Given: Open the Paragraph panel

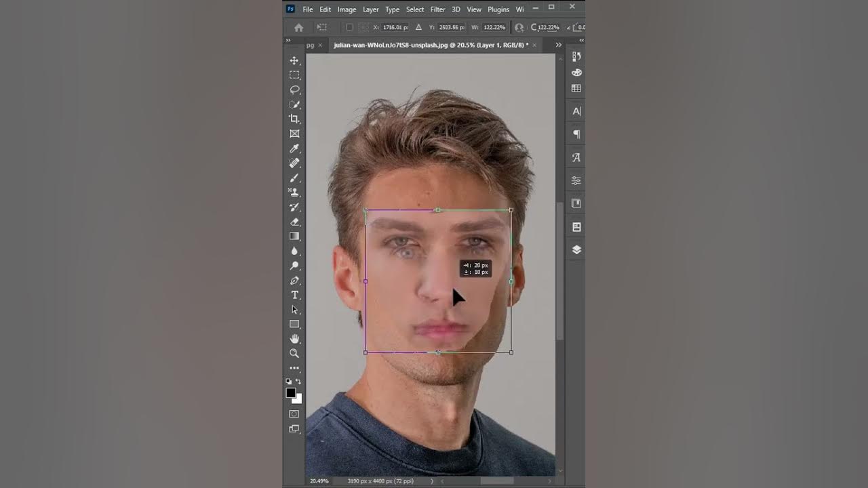Looking at the screenshot, I should coord(576,134).
